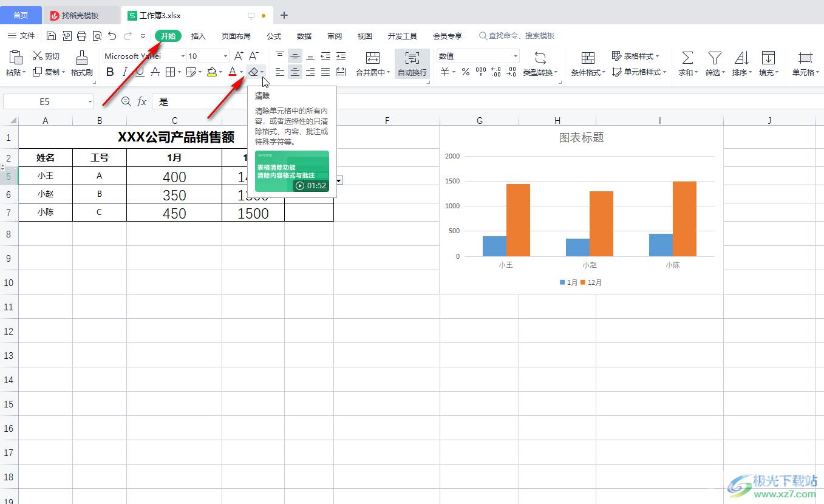Viewport: 824px width, 504px height.
Task: Open the 首页 home tab
Action: point(21,15)
